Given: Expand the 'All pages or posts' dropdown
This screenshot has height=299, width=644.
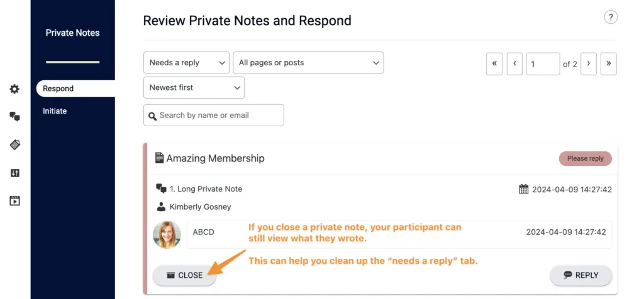Looking at the screenshot, I should (x=308, y=63).
